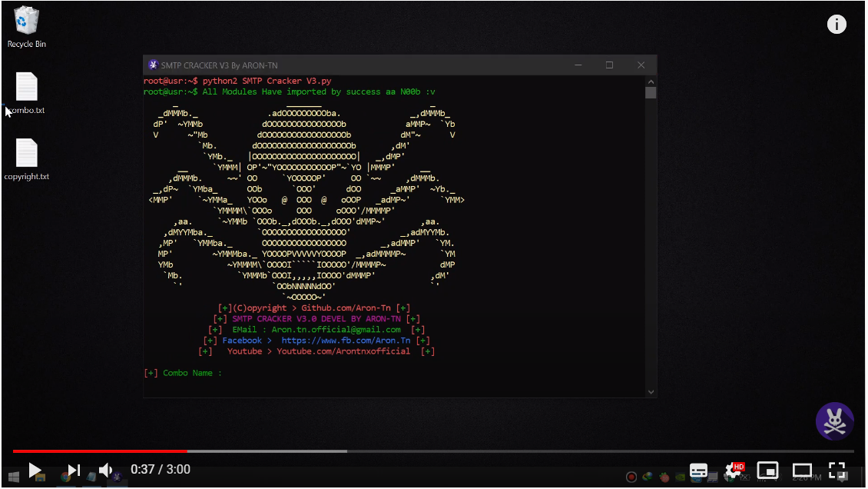Click the https://www.fb.com/Aron.Tn Facebook URL
The width and height of the screenshot is (868, 489).
[x=346, y=341]
